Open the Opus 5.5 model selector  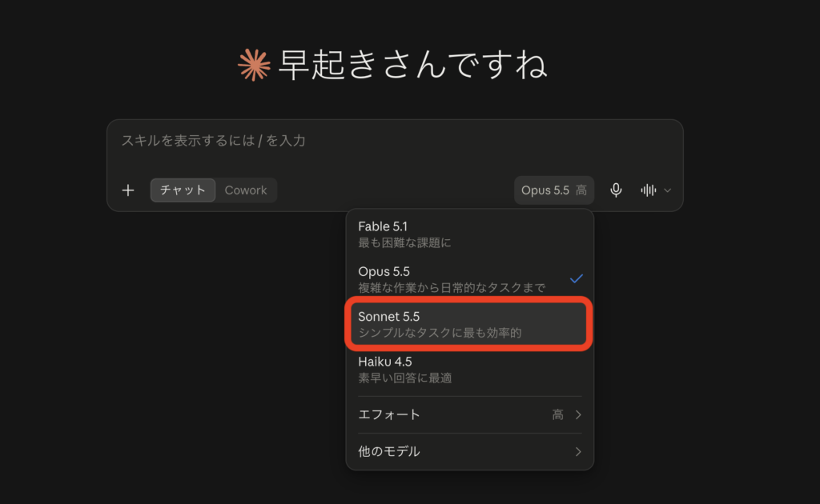tap(554, 190)
